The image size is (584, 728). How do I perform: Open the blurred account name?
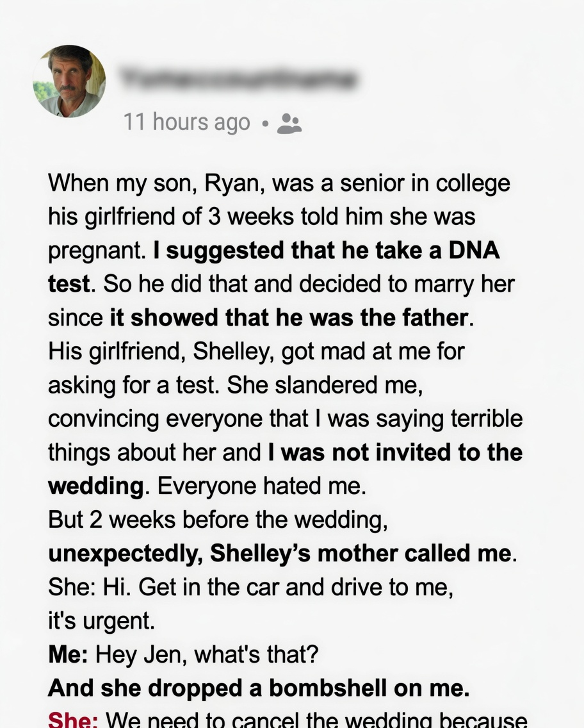[238, 79]
